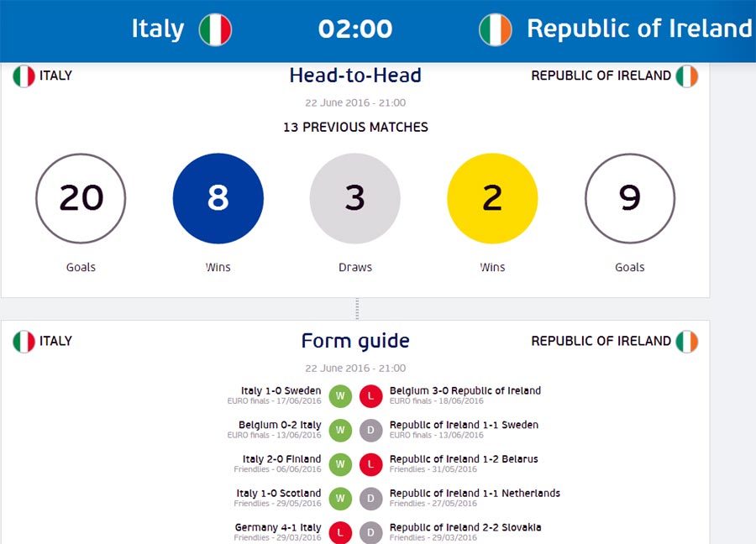Click Italy flag icon in Form guide panel
Image resolution: width=756 pixels, height=544 pixels.
(24, 342)
